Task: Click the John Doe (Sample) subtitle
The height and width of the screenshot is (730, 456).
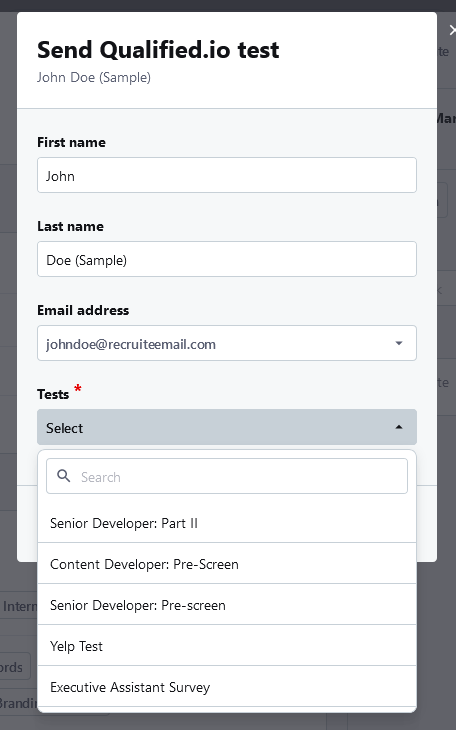Action: pos(94,77)
